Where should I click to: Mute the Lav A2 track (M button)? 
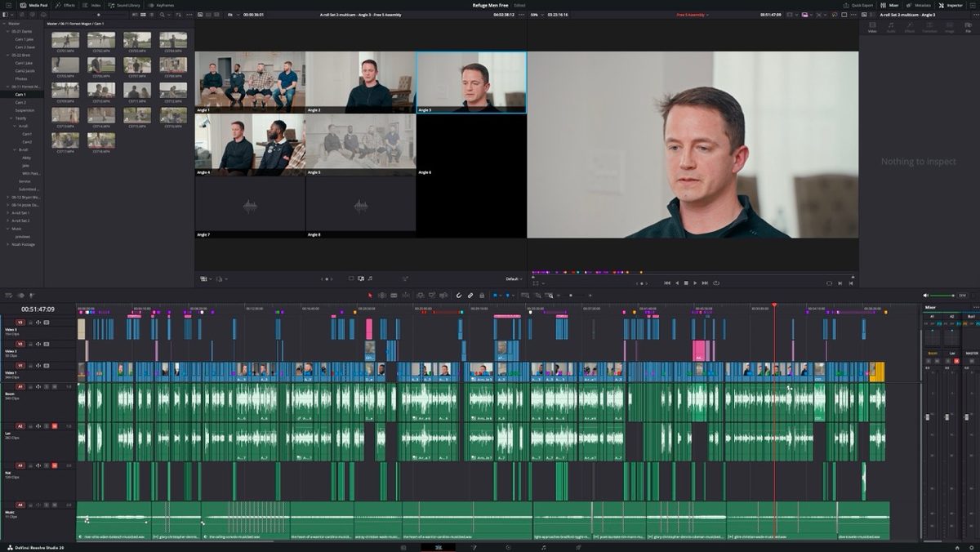point(54,425)
